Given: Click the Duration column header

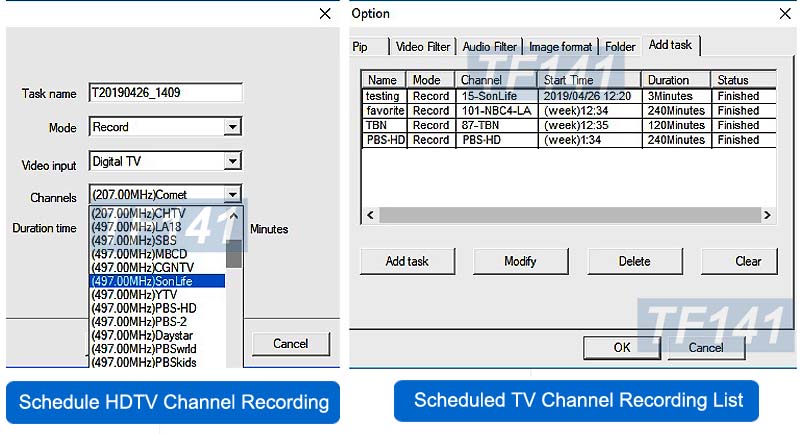Looking at the screenshot, I should tap(676, 80).
